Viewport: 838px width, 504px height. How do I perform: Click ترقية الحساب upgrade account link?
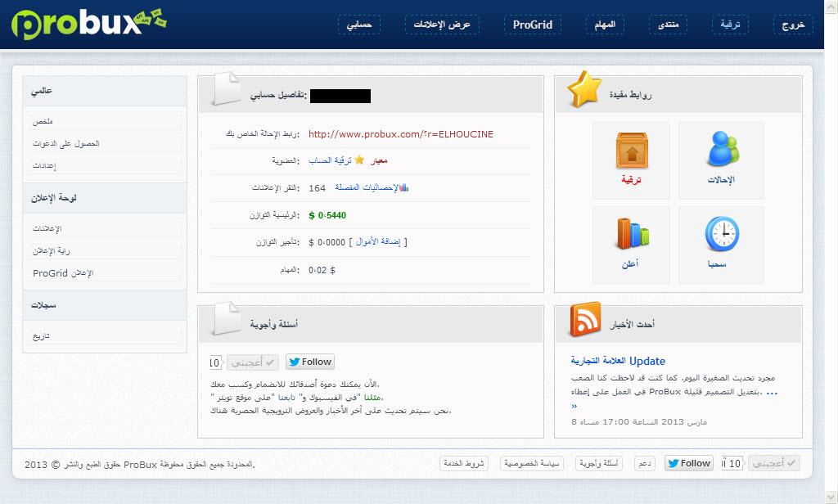tap(336, 161)
